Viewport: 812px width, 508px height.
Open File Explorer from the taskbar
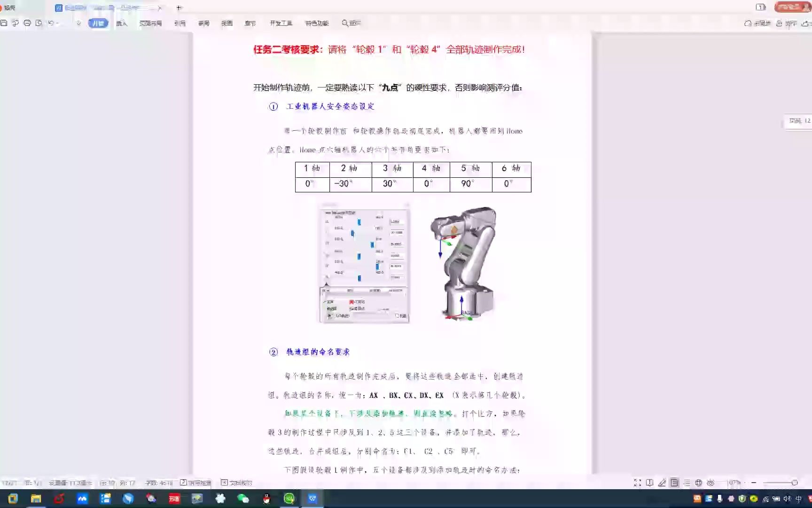[x=36, y=499]
